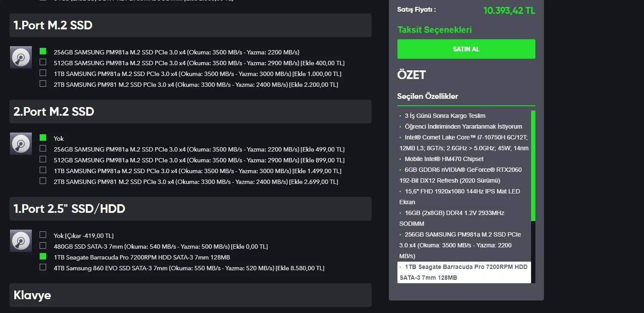Screen dimensions: 644x313
Task: Select 4TB Samsung 860 EVO SSD option
Action: click(x=43, y=267)
